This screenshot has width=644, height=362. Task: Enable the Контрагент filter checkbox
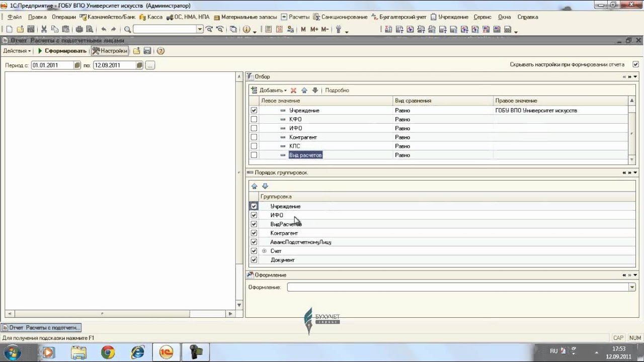(254, 137)
